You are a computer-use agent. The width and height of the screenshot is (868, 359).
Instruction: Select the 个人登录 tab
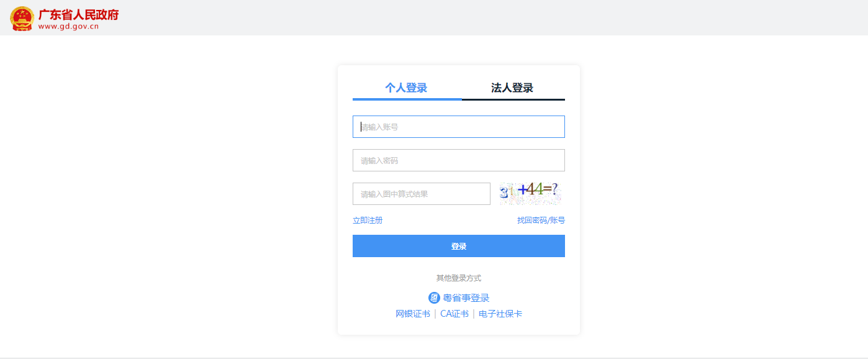click(407, 88)
